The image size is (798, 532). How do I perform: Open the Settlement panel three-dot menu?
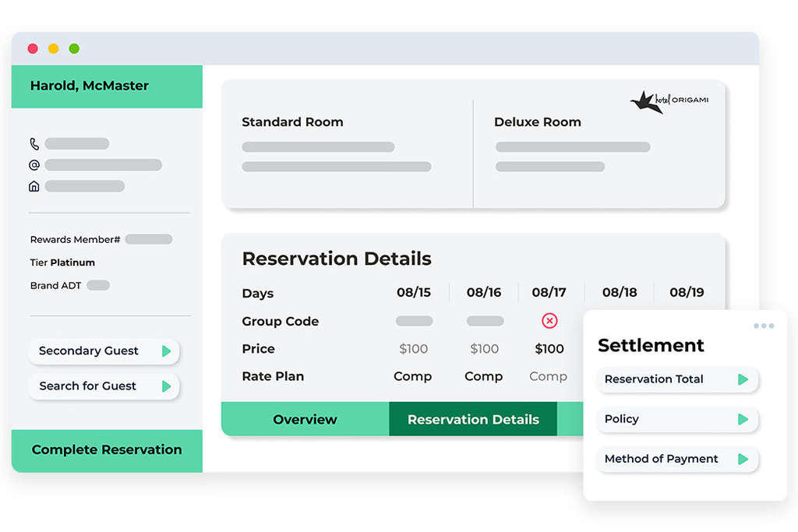coord(764,326)
